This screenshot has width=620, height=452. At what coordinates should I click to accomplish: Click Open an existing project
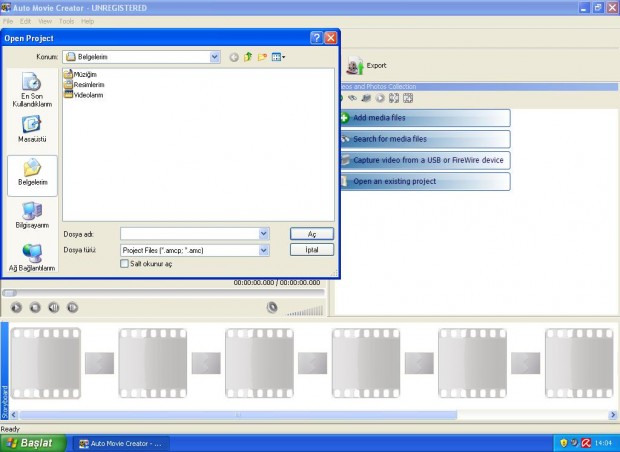tap(425, 182)
